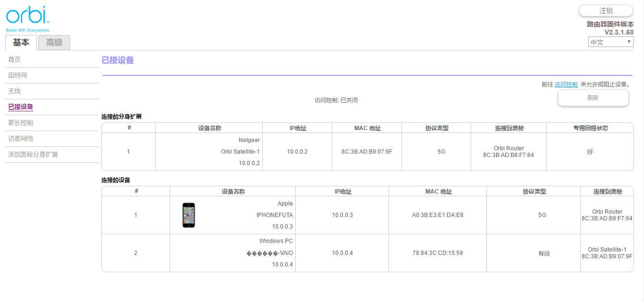Select 无线 from the sidebar menu

tap(14, 91)
